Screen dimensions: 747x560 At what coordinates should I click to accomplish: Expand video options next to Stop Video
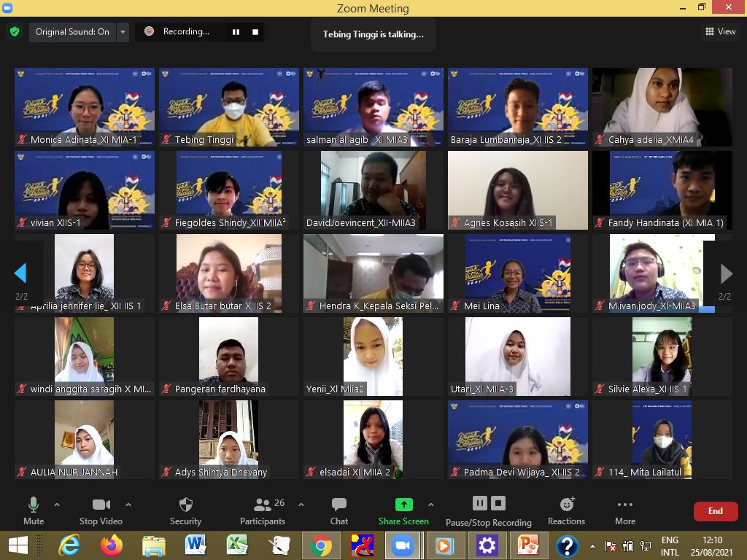[x=128, y=505]
